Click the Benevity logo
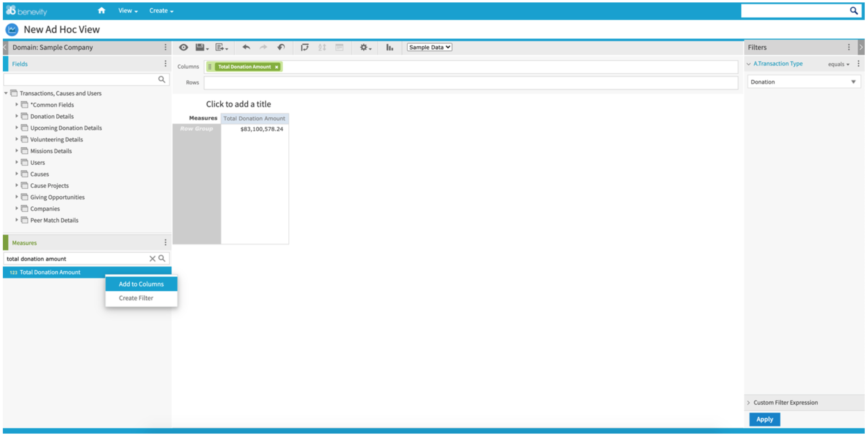The height and width of the screenshot is (437, 868). click(27, 11)
